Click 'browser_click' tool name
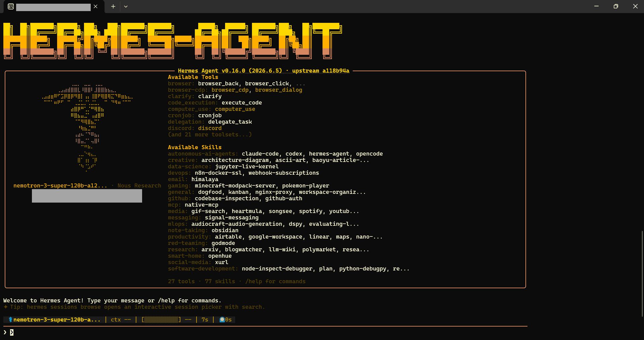The height and width of the screenshot is (340, 644). tap(267, 83)
